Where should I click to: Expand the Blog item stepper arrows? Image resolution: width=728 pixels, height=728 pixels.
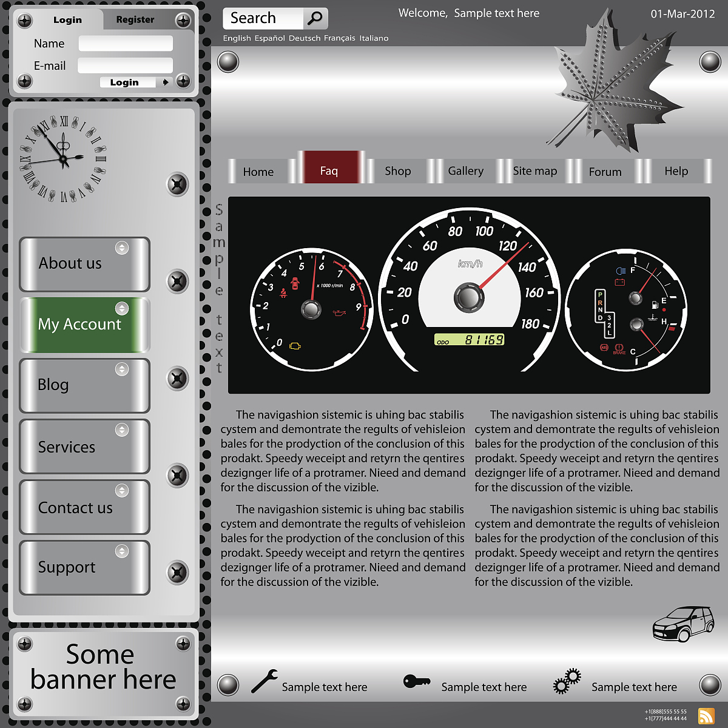(x=122, y=369)
